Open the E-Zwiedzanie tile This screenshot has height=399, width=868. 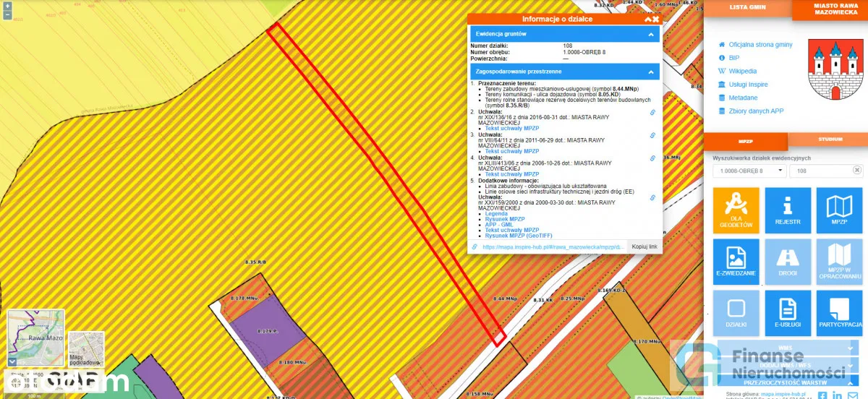pos(736,262)
